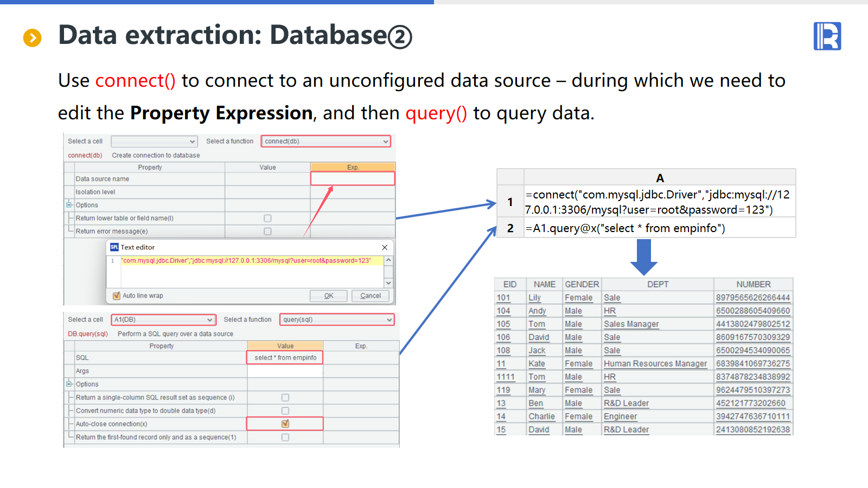This screenshot has width=868, height=488.
Task: Enable Return lower table or field name option
Action: pyautogui.click(x=267, y=219)
